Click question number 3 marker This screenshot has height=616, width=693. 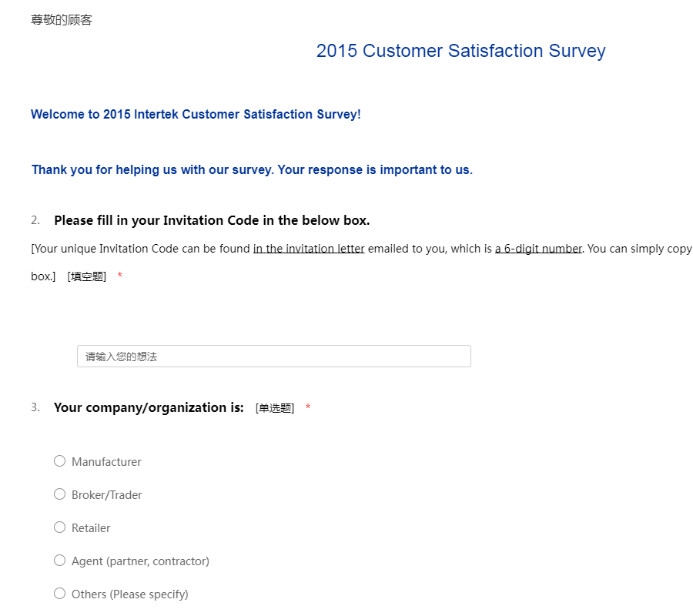tap(35, 407)
